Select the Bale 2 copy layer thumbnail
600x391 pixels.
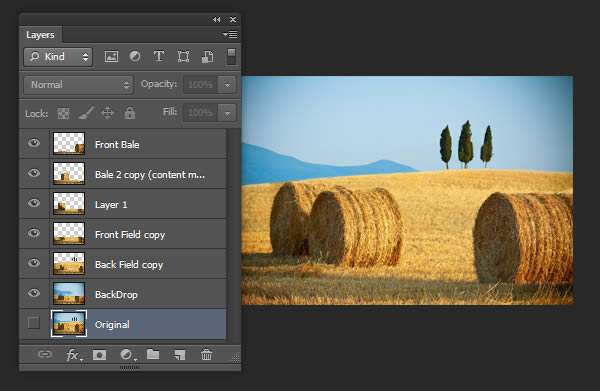point(69,173)
